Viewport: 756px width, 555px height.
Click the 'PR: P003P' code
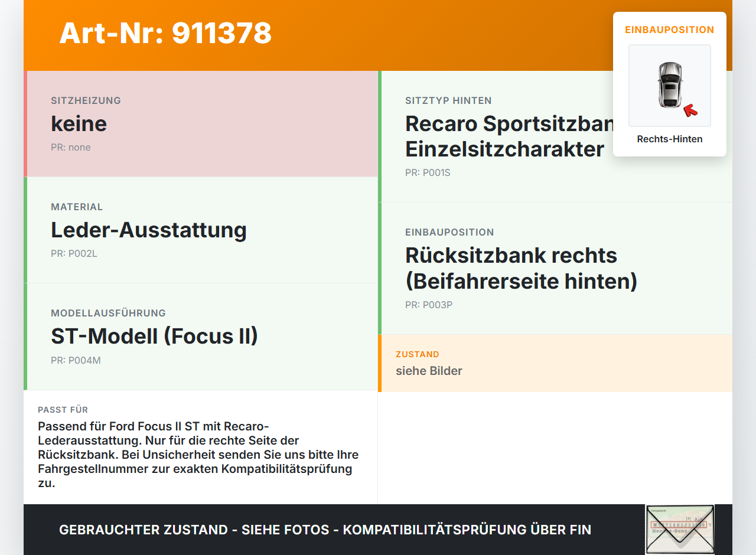(429, 305)
